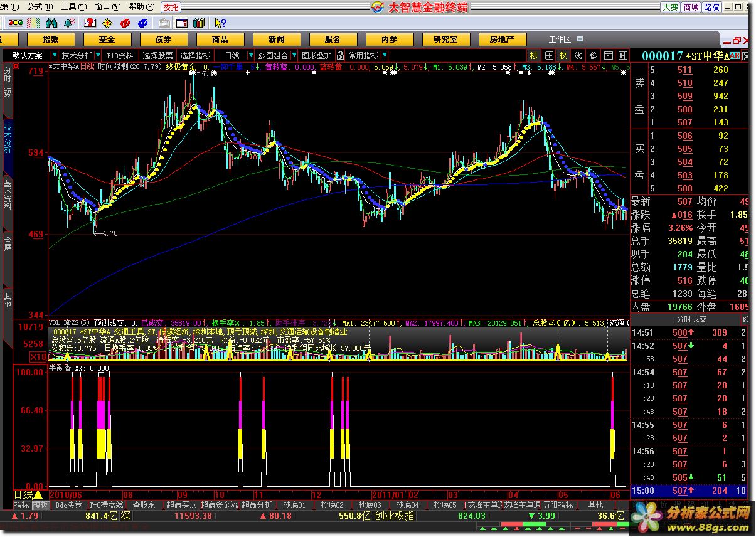Select the 内参 category tab
Viewport: 756px width, 537px height.
pyautogui.click(x=390, y=39)
